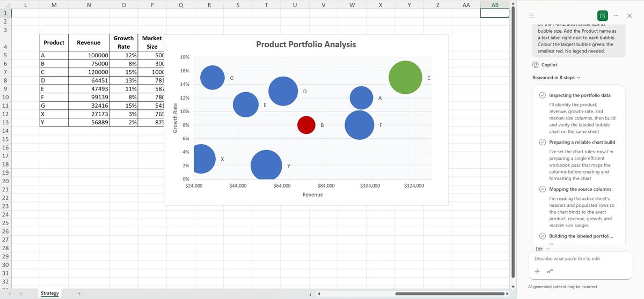This screenshot has height=299, width=644.
Task: Click the data label 'E' on chart
Action: point(265,105)
